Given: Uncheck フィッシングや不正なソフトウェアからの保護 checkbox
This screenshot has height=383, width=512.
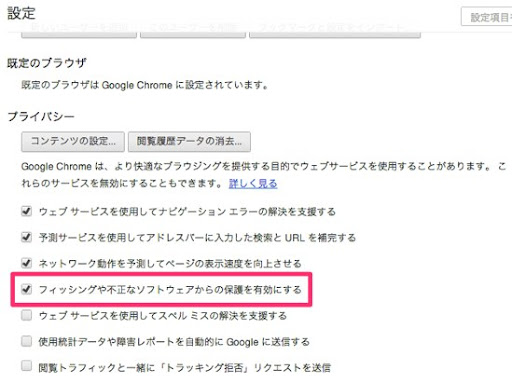Looking at the screenshot, I should [x=26, y=289].
